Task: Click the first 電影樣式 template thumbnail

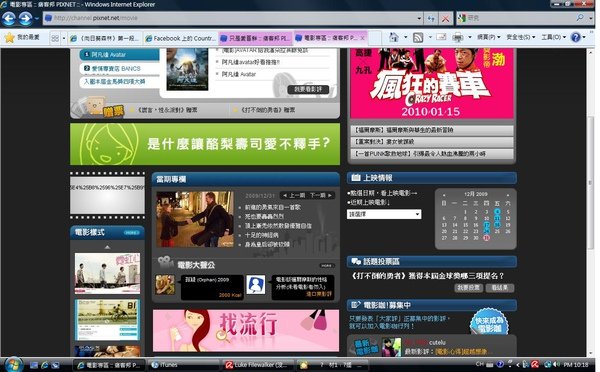Action: [107, 273]
